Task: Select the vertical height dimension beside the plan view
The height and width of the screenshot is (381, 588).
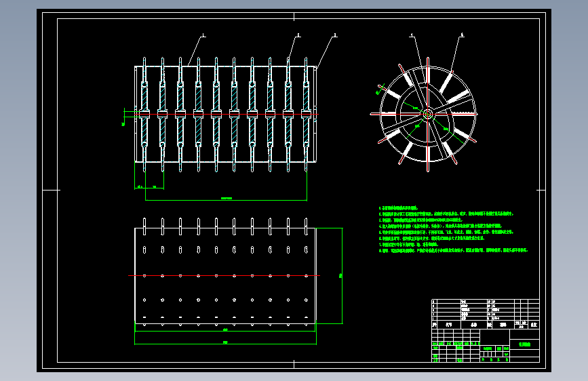Action: point(341,276)
